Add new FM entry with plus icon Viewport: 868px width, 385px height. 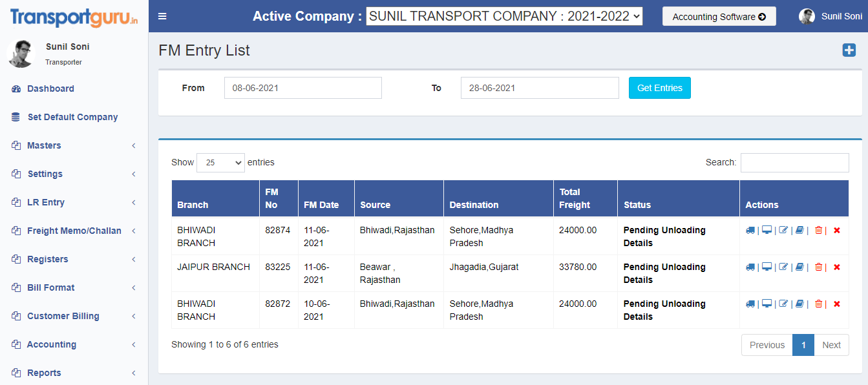pos(849,50)
